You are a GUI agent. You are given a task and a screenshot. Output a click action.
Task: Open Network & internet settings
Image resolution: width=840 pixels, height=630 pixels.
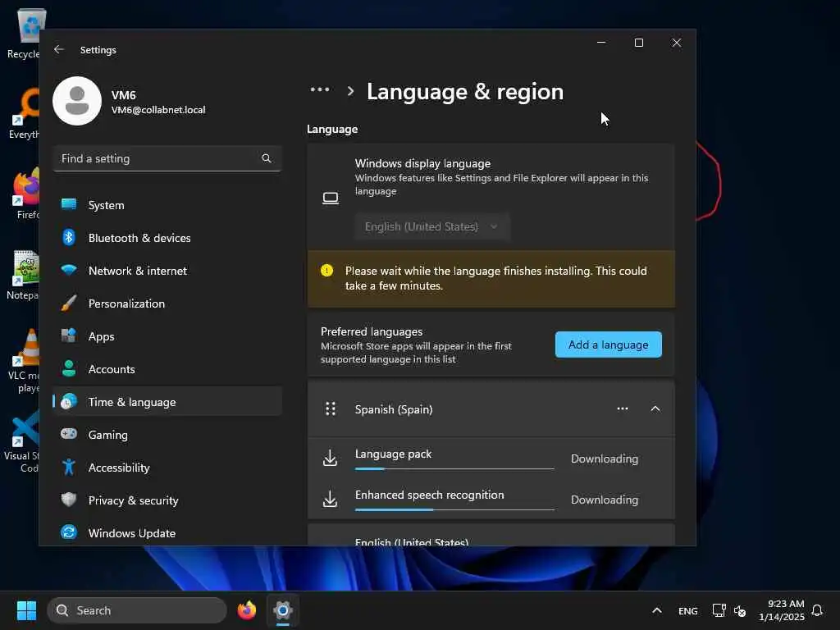(x=167, y=270)
